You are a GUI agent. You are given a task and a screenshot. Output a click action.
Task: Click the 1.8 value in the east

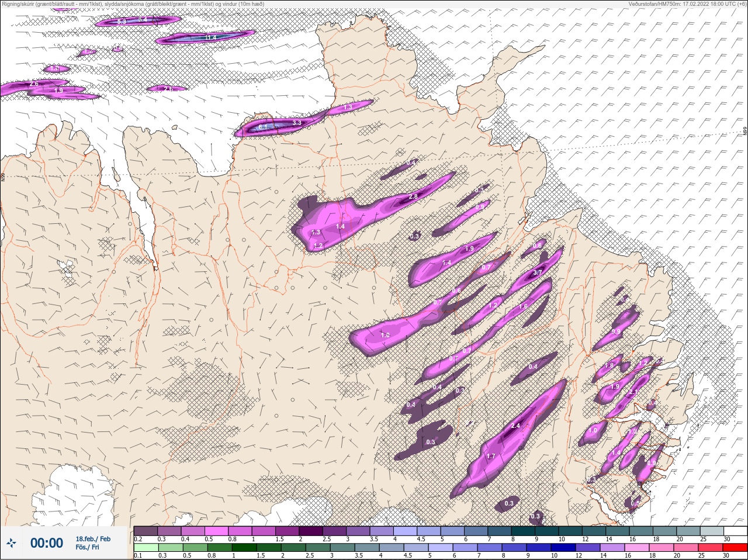pos(610,365)
